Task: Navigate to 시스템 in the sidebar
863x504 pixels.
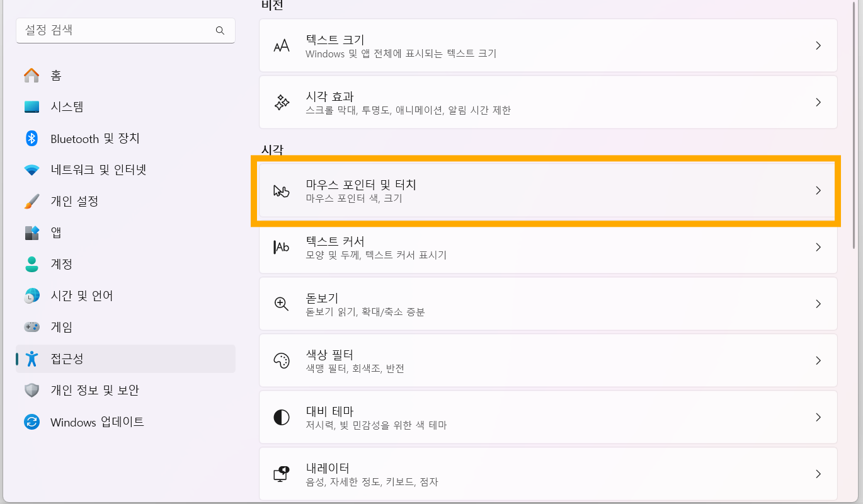Action: [x=69, y=107]
